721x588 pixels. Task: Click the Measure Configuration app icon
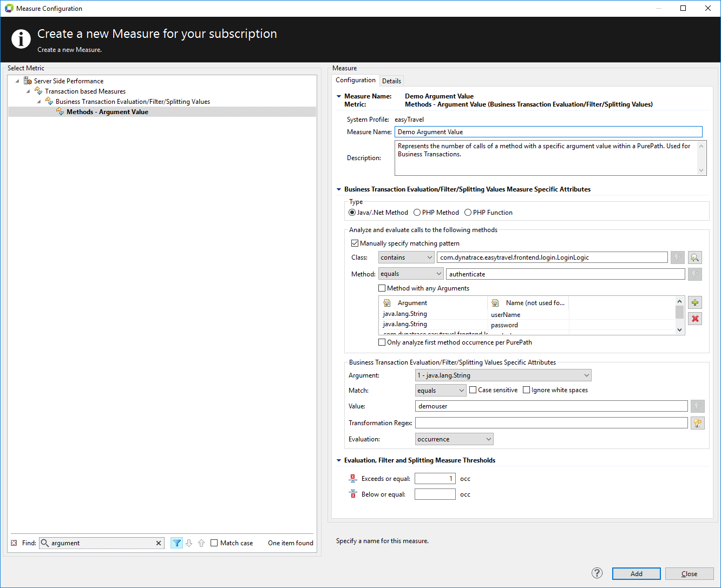(9, 8)
